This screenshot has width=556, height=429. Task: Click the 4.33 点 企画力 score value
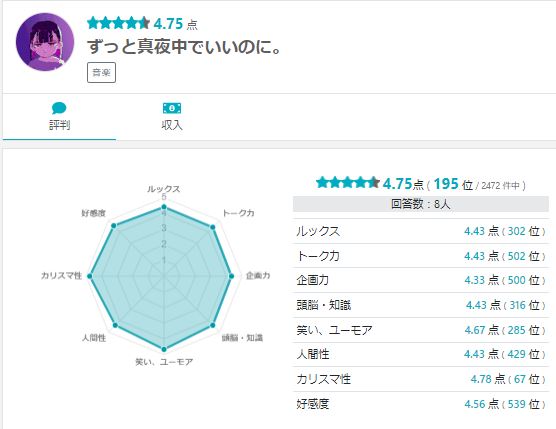coord(482,280)
